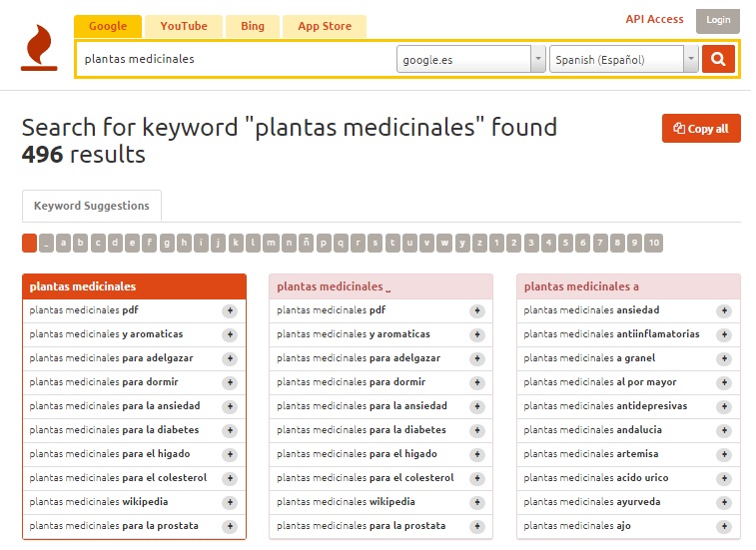Select the orange blank filter button
This screenshot has height=550, width=756.
[29, 244]
